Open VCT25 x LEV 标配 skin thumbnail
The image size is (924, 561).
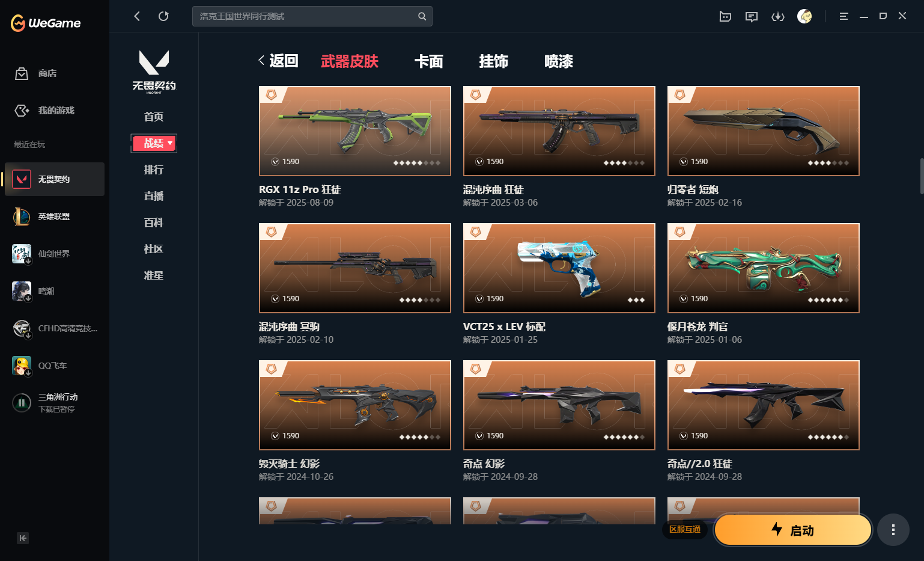click(x=559, y=268)
